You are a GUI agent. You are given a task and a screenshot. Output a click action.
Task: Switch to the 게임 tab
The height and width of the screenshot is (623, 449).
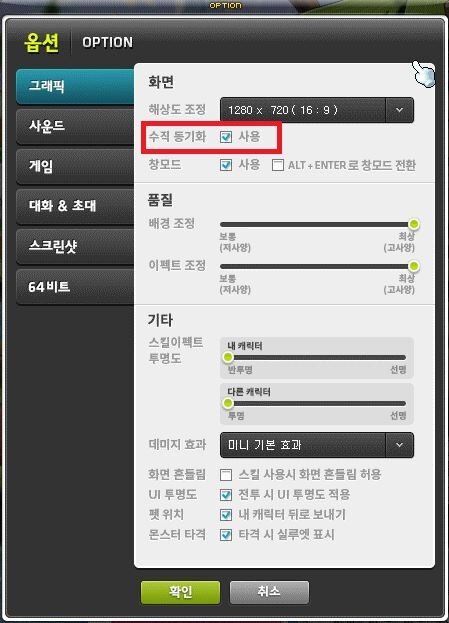[x=75, y=166]
